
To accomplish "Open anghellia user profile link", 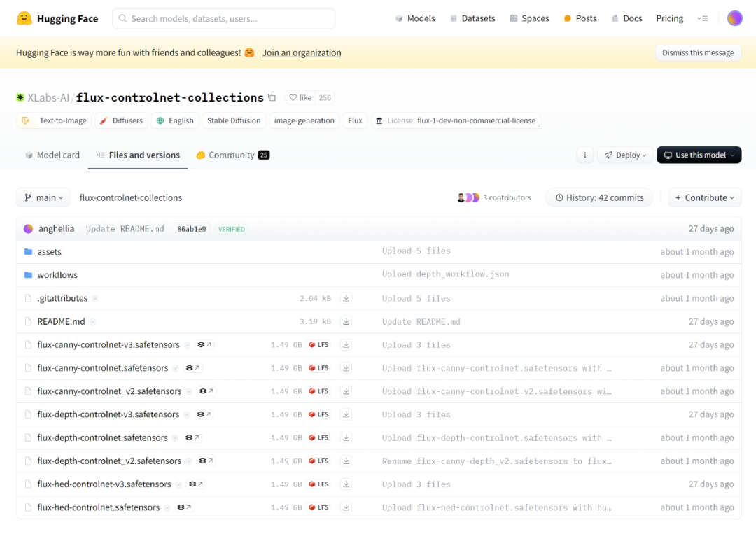I will coord(57,229).
